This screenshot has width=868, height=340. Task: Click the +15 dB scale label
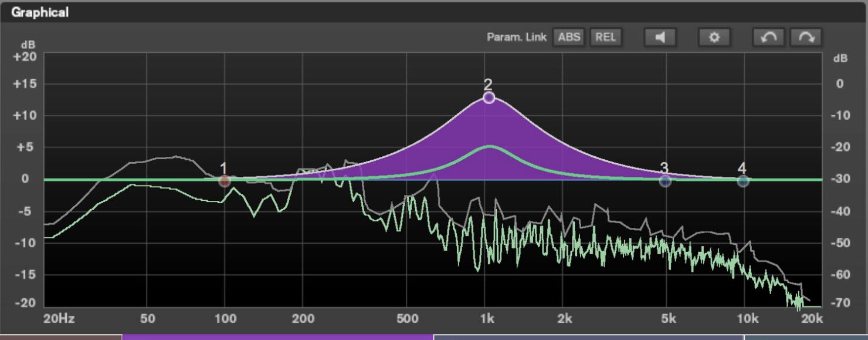pos(25,84)
